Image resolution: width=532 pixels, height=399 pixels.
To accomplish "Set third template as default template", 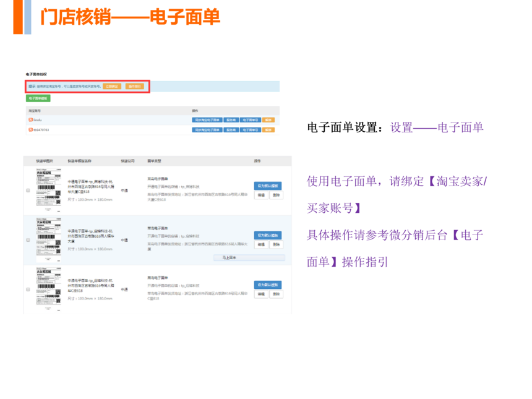I will click(x=267, y=285).
